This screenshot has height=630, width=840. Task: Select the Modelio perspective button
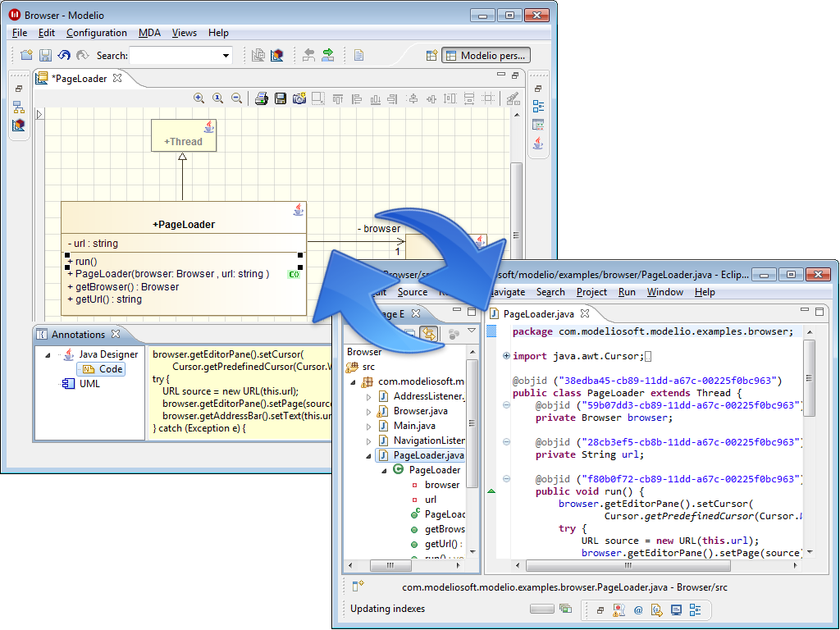(x=486, y=55)
